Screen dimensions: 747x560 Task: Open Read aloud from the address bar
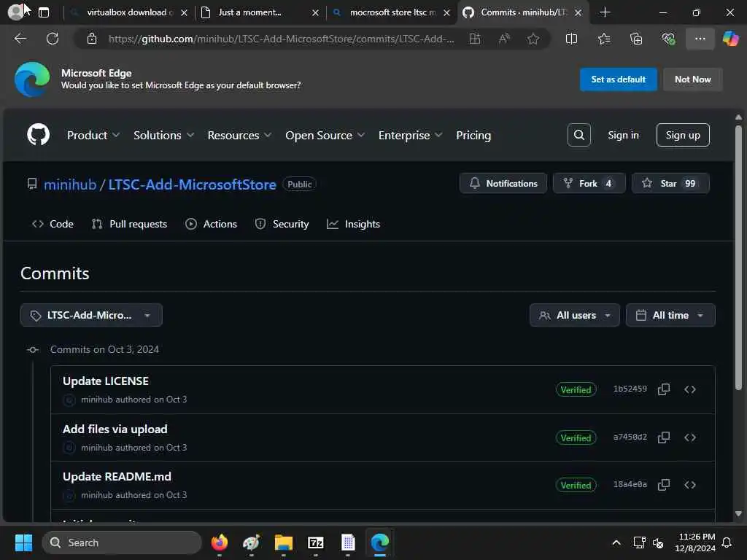coord(504,39)
